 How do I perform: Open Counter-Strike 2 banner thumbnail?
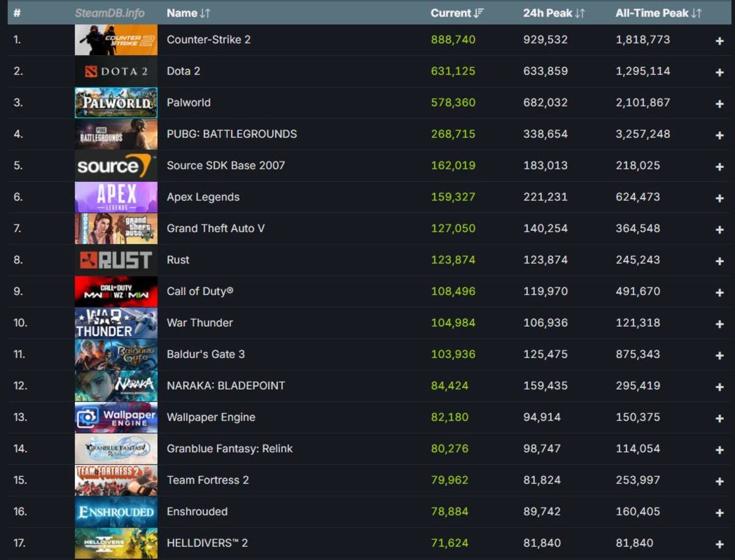pyautogui.click(x=116, y=40)
